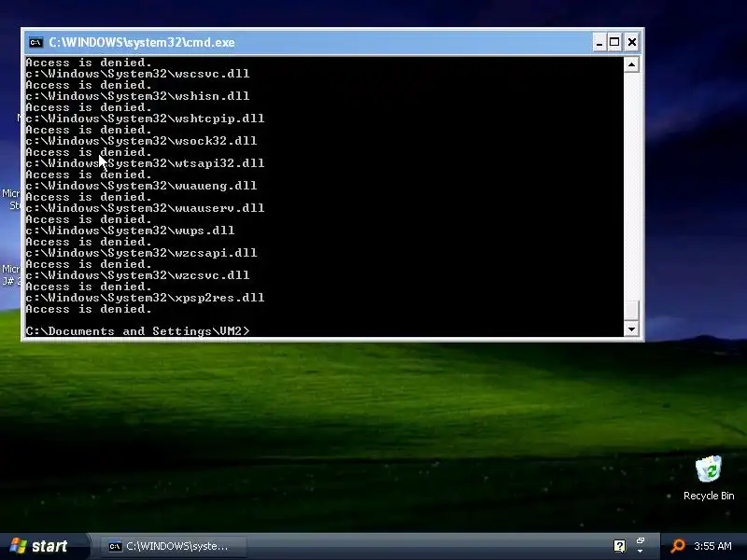The height and width of the screenshot is (560, 747).
Task: Click the wsock32.dll path line
Action: (142, 141)
